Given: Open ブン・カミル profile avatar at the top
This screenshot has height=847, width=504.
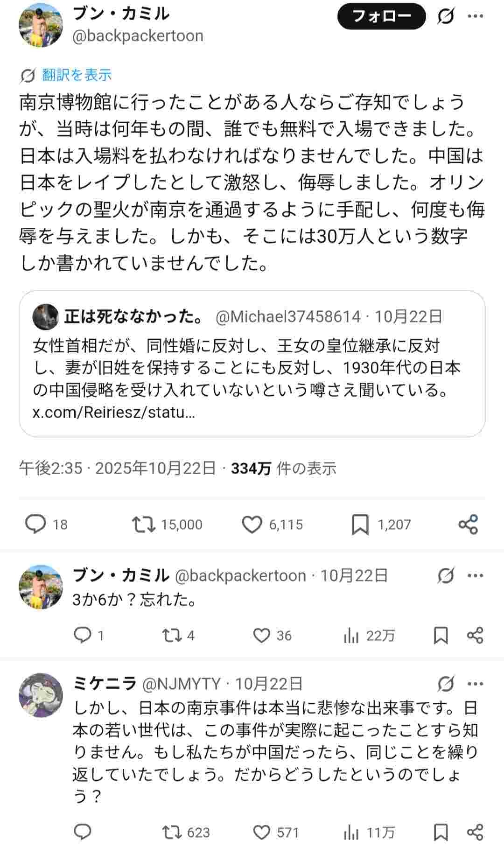Looking at the screenshot, I should pyautogui.click(x=41, y=25).
